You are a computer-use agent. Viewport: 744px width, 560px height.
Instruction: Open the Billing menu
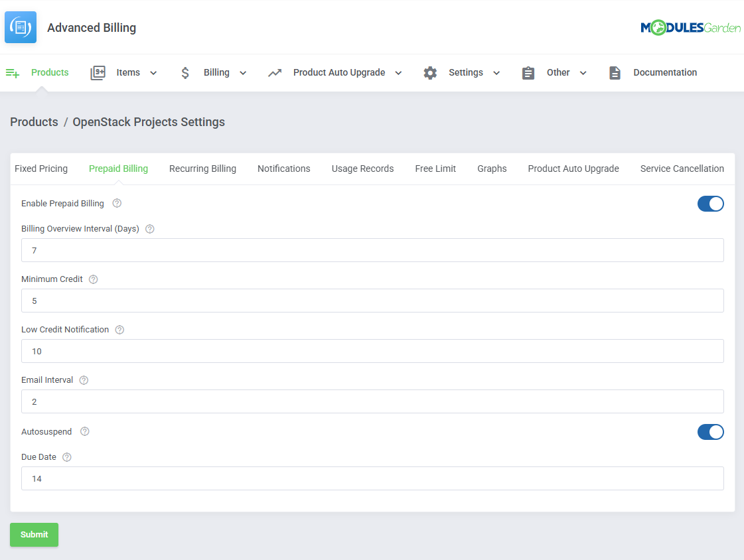(x=216, y=72)
